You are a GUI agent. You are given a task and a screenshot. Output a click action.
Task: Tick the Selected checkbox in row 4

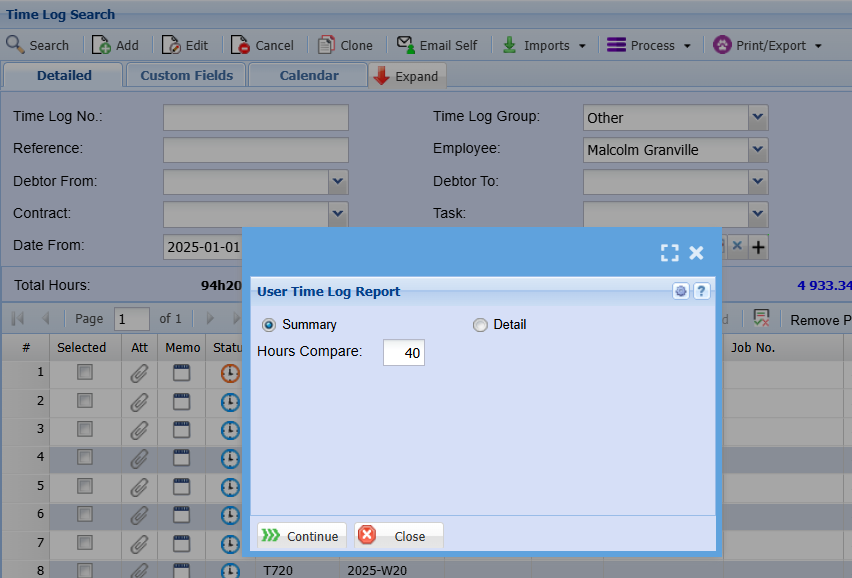click(x=85, y=457)
